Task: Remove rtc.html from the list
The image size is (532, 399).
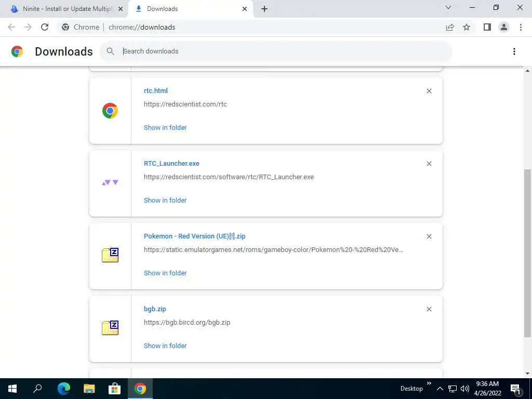Action: point(429,91)
